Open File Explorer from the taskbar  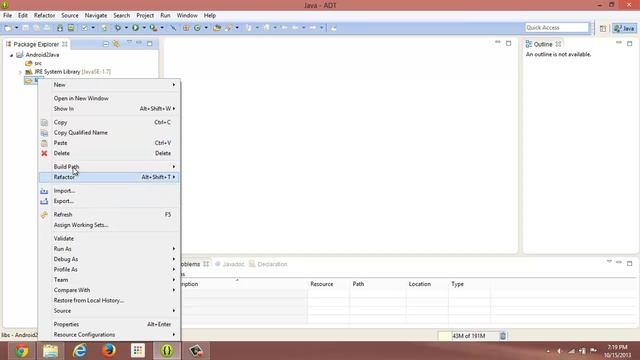point(51,351)
